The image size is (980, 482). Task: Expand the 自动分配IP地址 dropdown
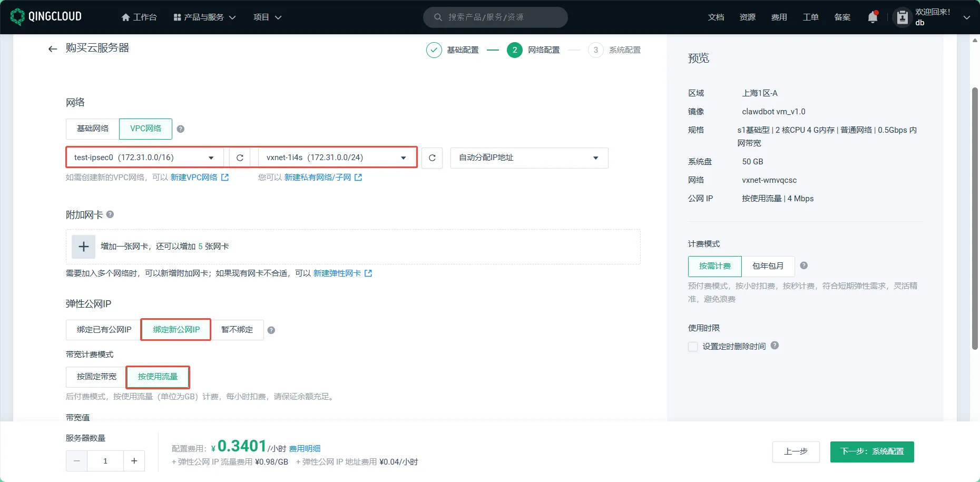pyautogui.click(x=529, y=158)
